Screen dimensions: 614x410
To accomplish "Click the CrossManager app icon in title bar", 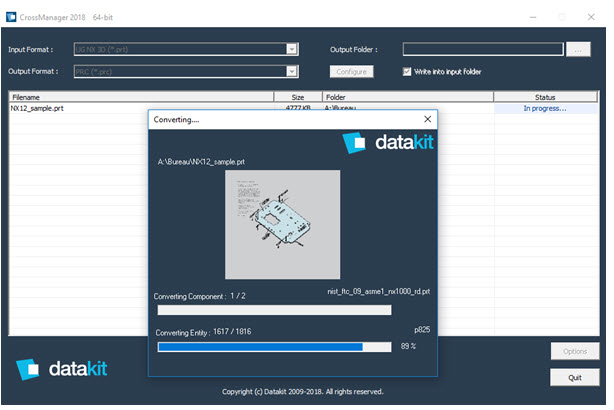I will coord(11,17).
